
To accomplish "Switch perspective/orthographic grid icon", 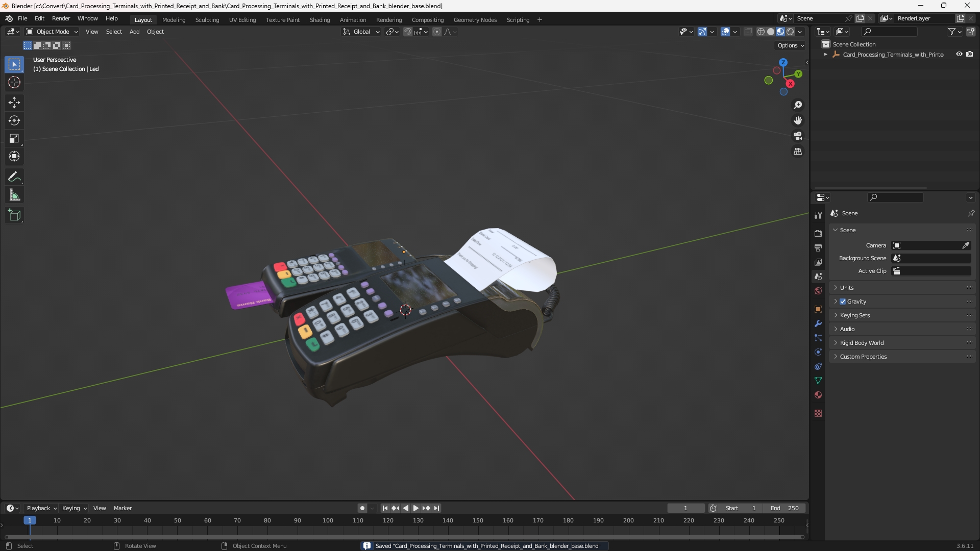I will [x=798, y=152].
